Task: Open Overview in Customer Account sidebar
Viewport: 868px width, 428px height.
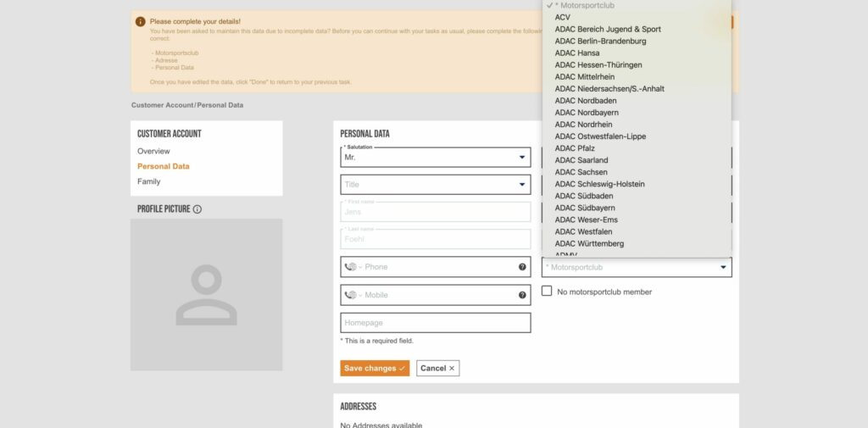Action: tap(153, 151)
